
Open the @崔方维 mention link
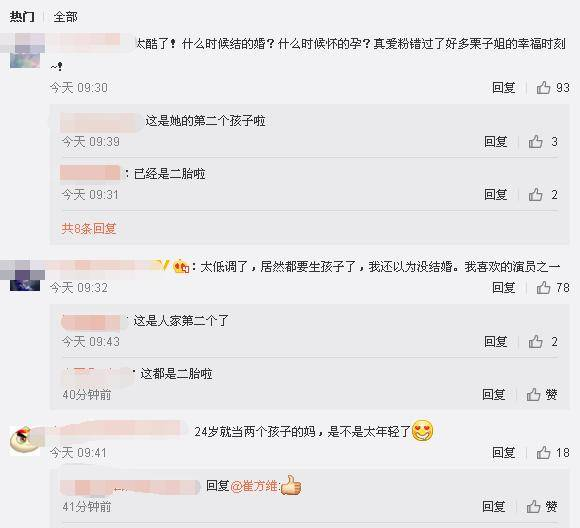point(254,485)
